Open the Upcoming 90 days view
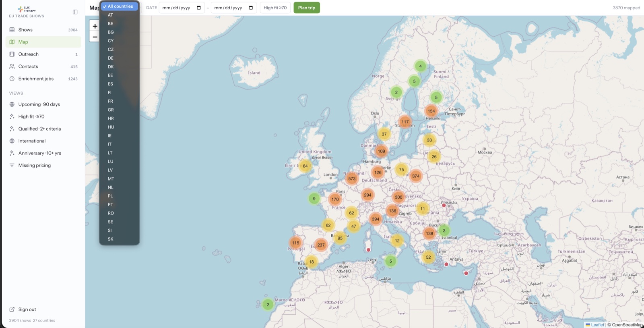The height and width of the screenshot is (328, 644). coord(43,104)
